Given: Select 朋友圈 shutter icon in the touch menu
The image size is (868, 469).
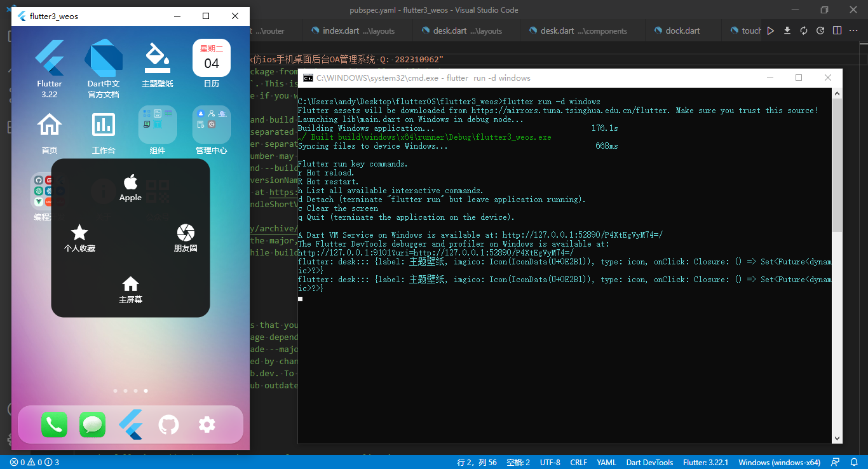Looking at the screenshot, I should click(x=186, y=238).
